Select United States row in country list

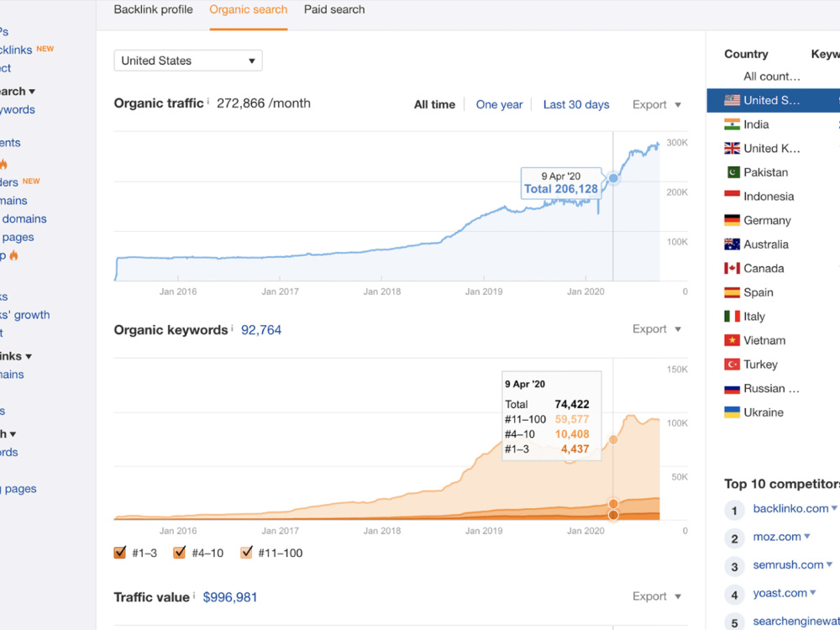click(x=773, y=100)
